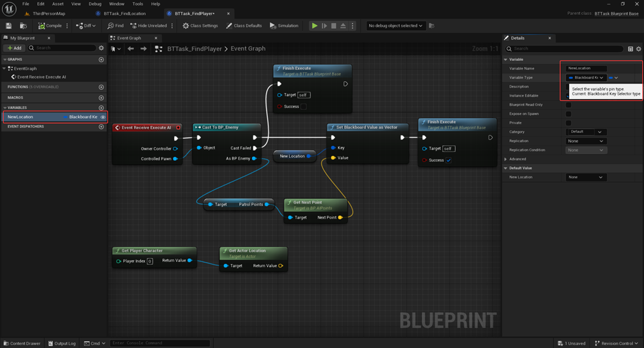Select the NewLocation variable row
The width and height of the screenshot is (644, 348).
[55, 117]
